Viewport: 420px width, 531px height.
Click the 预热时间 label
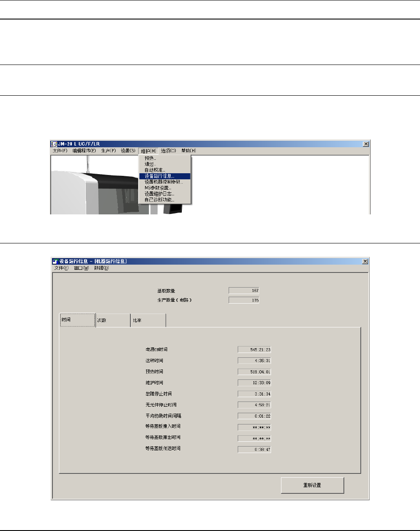(154, 372)
